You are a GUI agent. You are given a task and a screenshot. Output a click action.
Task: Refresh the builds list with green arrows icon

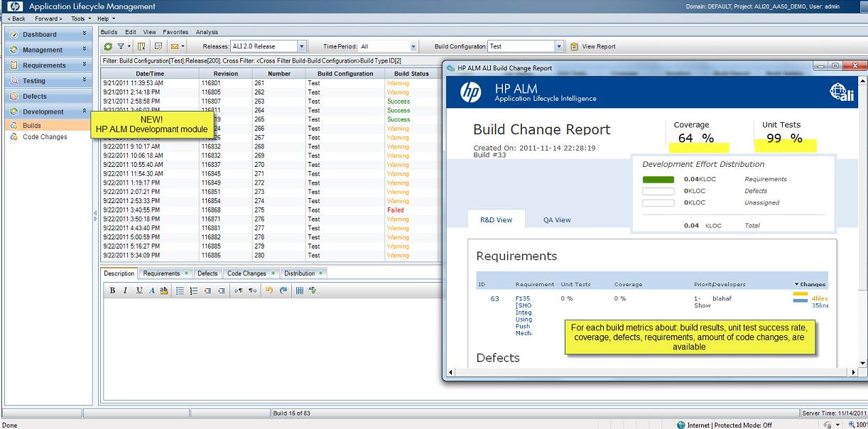tap(108, 46)
